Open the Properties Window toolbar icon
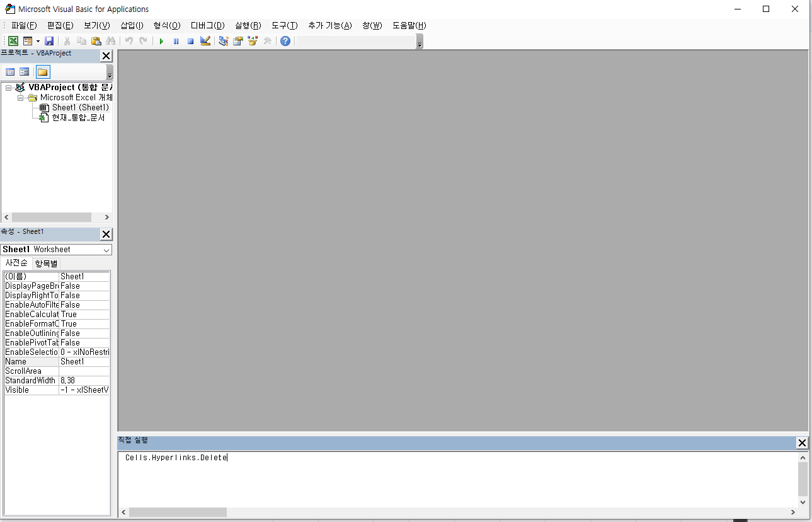Image resolution: width=812 pixels, height=522 pixels. pos(238,41)
